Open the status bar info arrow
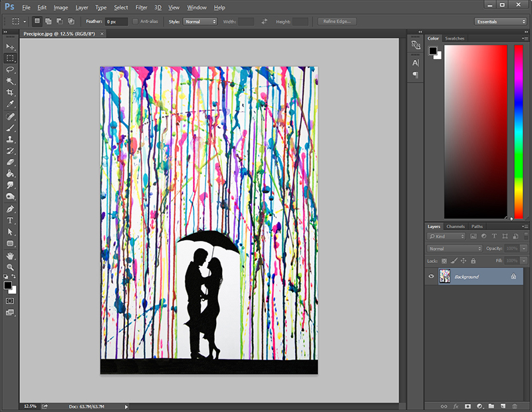This screenshot has height=412, width=532. click(x=126, y=407)
